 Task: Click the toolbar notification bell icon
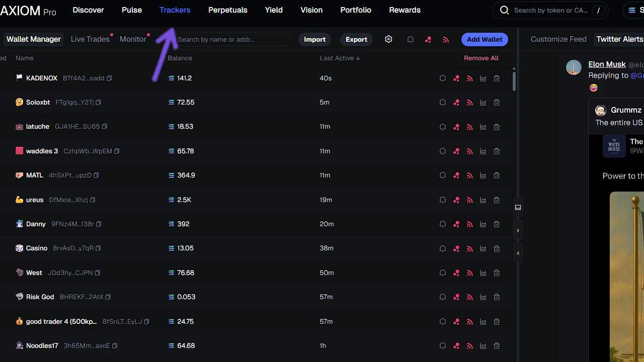pos(410,39)
